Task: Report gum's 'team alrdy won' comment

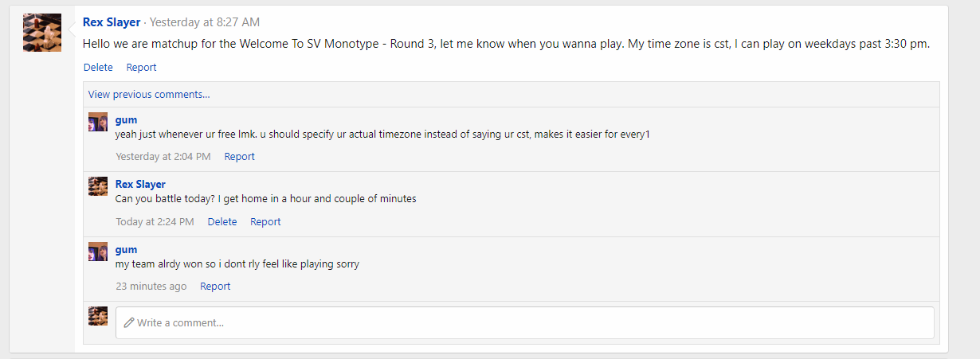Action: (x=215, y=287)
